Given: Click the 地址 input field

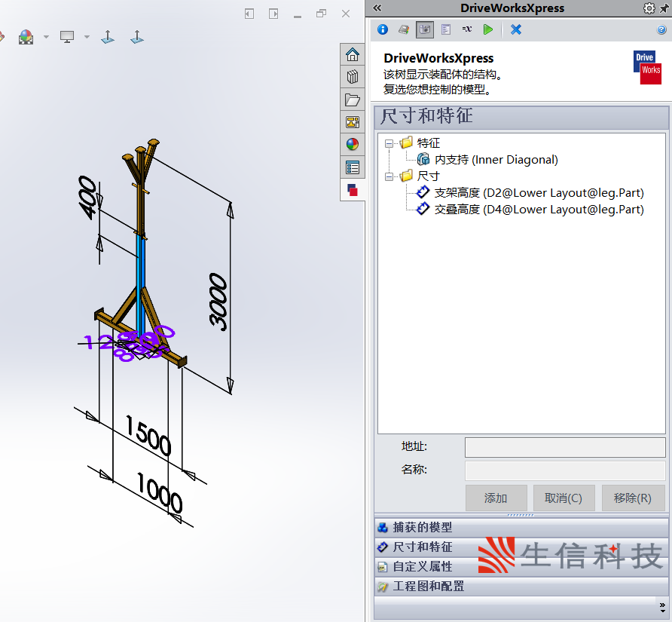Looking at the screenshot, I should 565,447.
